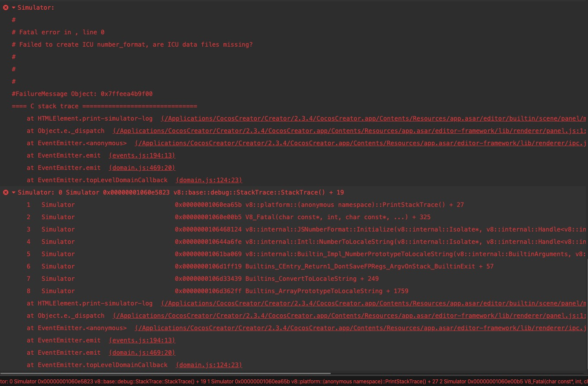Click the bottom status line summarizing the Simulator stack trace
Viewport: 588px width, 386px height.
tap(294, 382)
